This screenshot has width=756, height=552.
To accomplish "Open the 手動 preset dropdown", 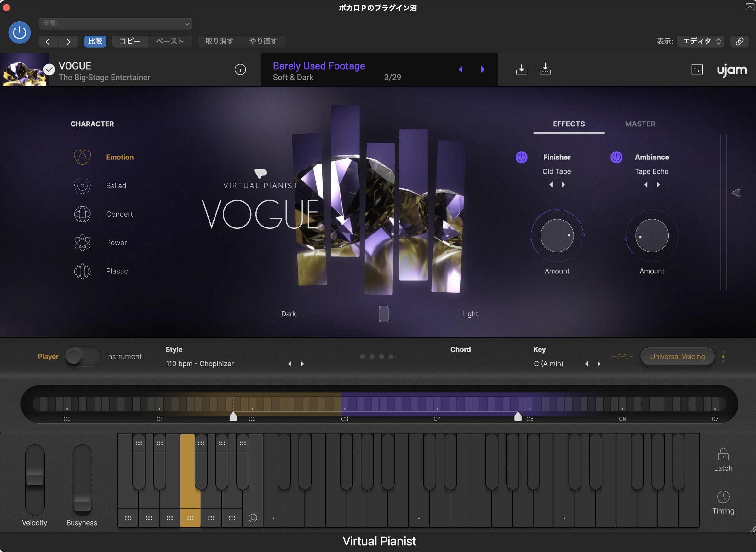I will (115, 24).
